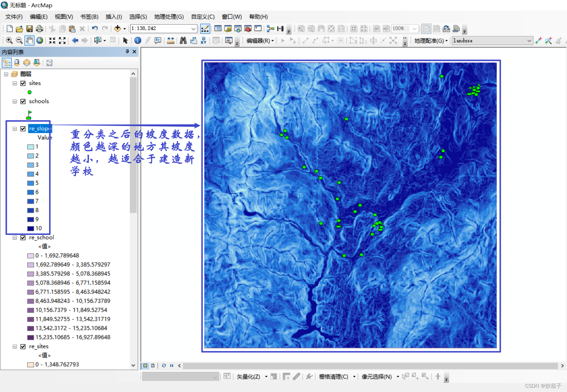The width and height of the screenshot is (567, 392).
Task: Open the 插入(I) menu
Action: click(x=114, y=17)
